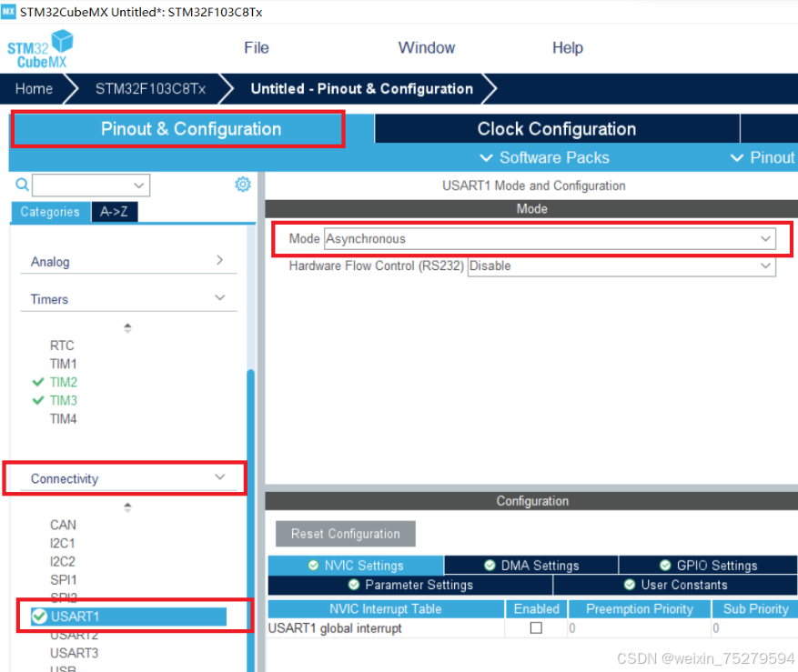Click the DMA Settings status check icon
Image resolution: width=798 pixels, height=672 pixels.
coord(490,566)
